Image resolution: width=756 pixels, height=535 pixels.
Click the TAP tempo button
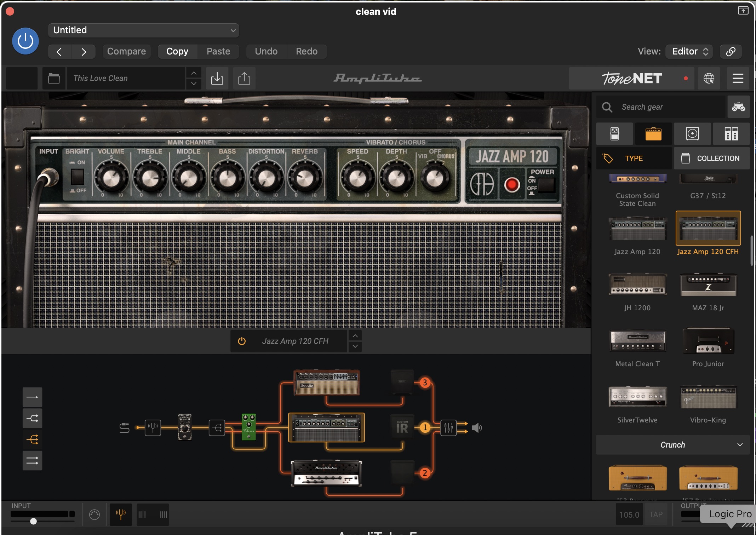[x=656, y=514]
